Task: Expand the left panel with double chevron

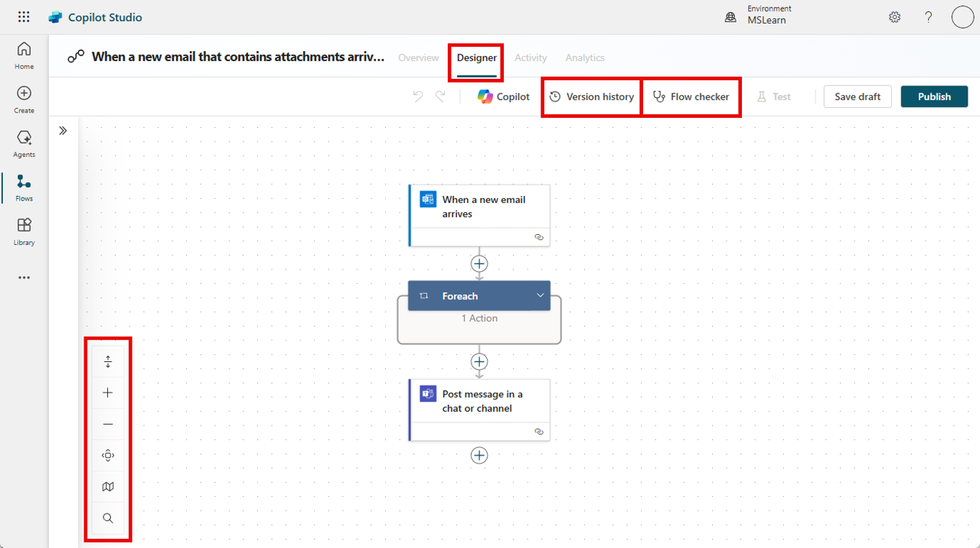Action: coord(63,131)
